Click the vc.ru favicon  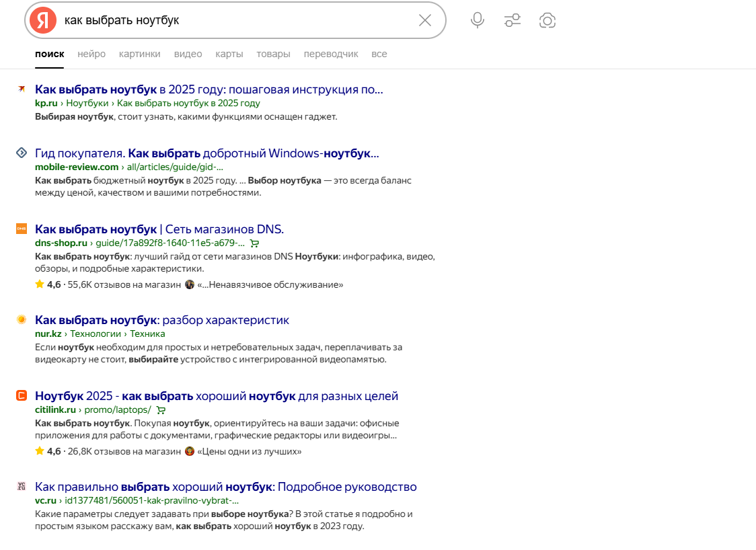click(x=22, y=486)
